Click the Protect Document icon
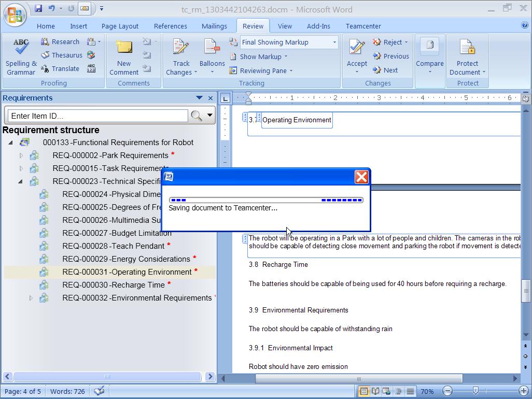 click(x=467, y=48)
